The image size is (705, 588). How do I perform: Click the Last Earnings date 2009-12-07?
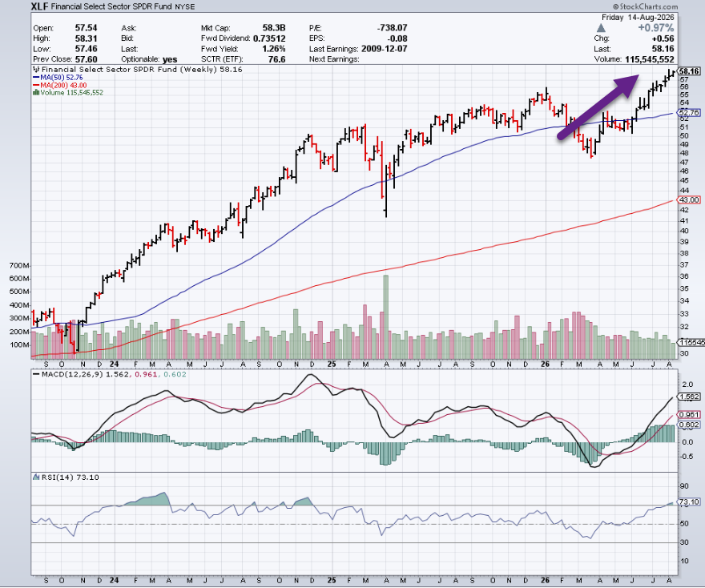pyautogui.click(x=385, y=49)
